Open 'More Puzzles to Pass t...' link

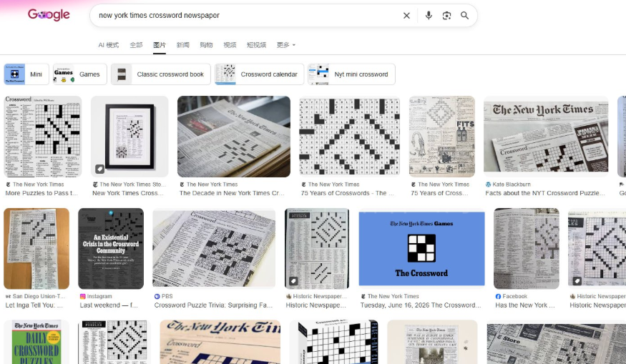click(x=41, y=193)
